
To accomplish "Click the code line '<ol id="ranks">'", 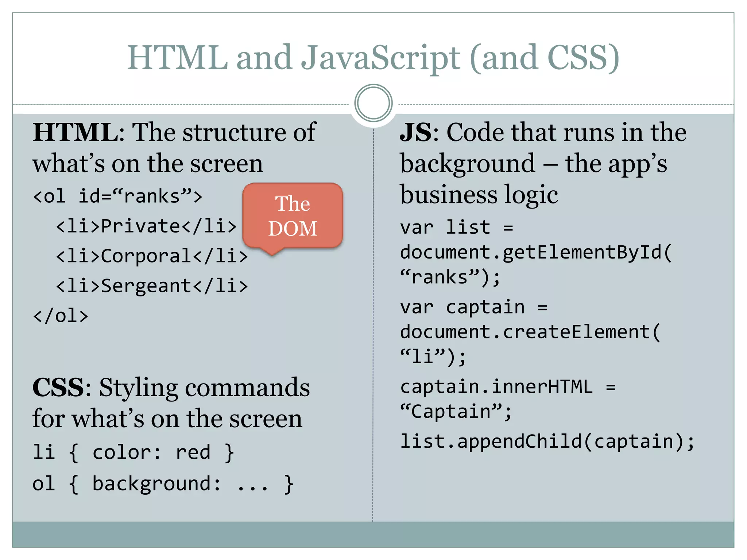I will pyautogui.click(x=117, y=196).
